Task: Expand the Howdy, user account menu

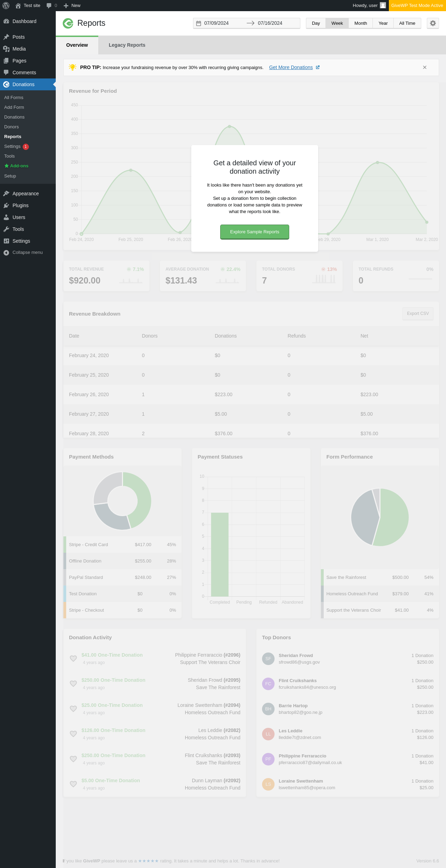Action: coord(369,6)
